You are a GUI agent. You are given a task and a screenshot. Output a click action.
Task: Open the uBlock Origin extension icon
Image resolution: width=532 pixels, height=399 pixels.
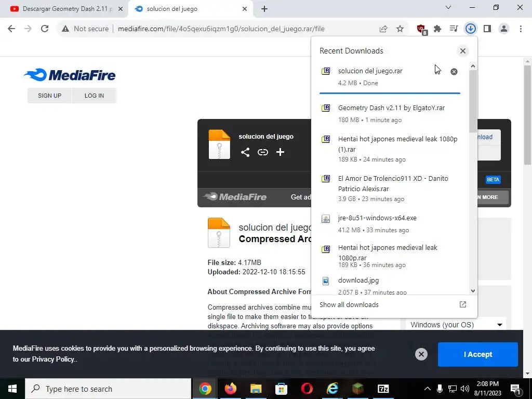[422, 29]
